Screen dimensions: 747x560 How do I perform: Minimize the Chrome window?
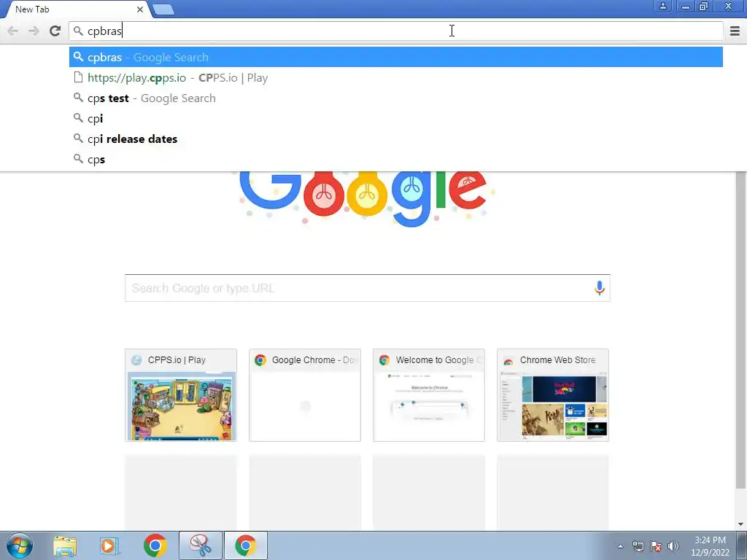coord(686,6)
